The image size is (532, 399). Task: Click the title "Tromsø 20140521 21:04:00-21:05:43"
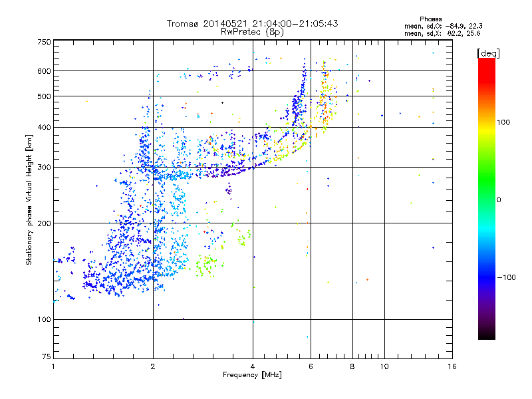tap(252, 23)
